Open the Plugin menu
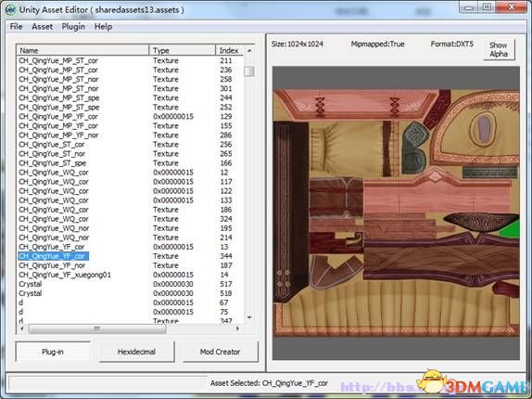The image size is (532, 399). click(x=73, y=27)
